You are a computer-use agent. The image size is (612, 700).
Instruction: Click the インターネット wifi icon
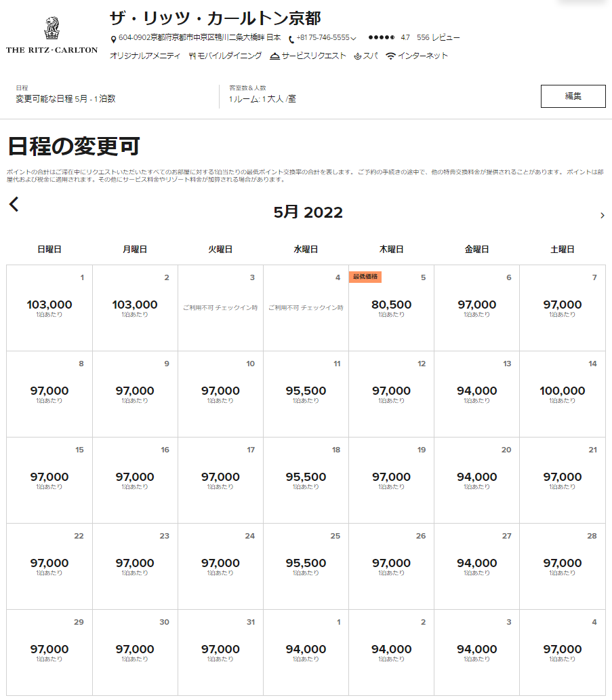[x=390, y=56]
